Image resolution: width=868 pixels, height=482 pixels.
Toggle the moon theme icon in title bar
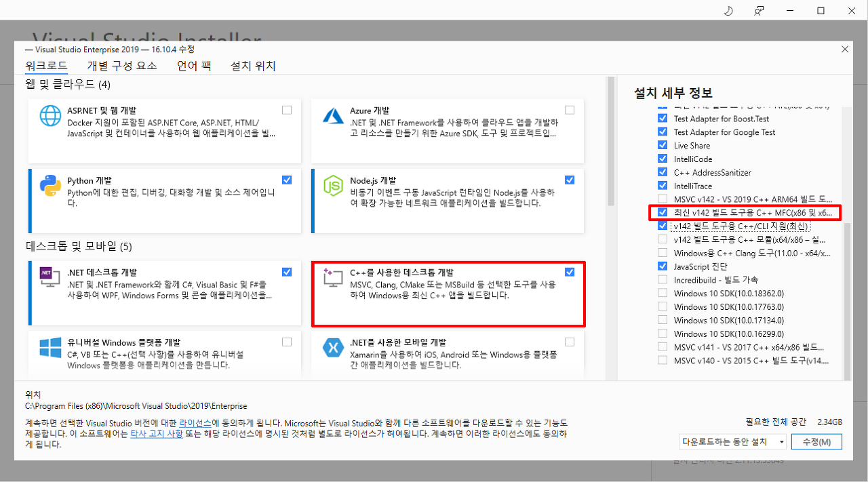(x=729, y=10)
